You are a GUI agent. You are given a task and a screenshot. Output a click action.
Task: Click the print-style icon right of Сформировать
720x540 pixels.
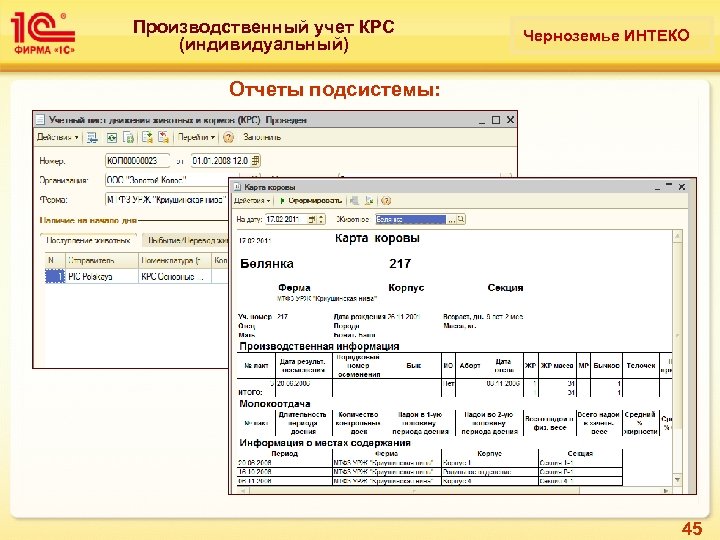[354, 201]
